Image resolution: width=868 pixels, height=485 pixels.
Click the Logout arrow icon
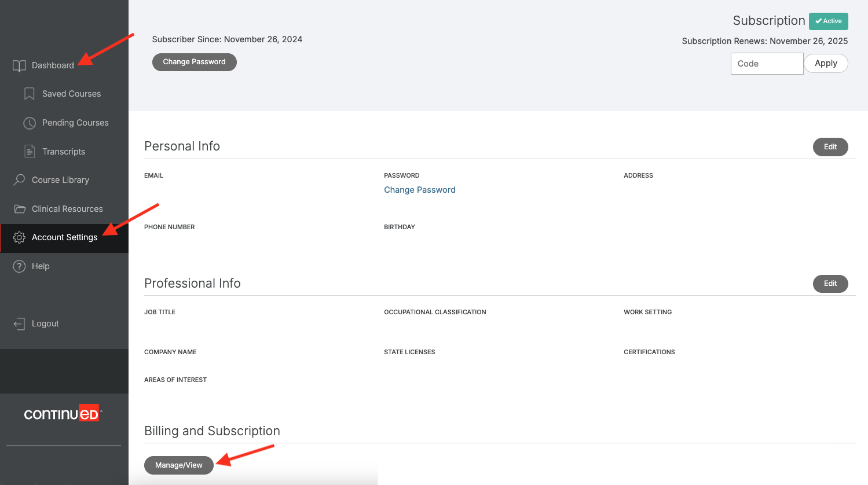pyautogui.click(x=19, y=324)
